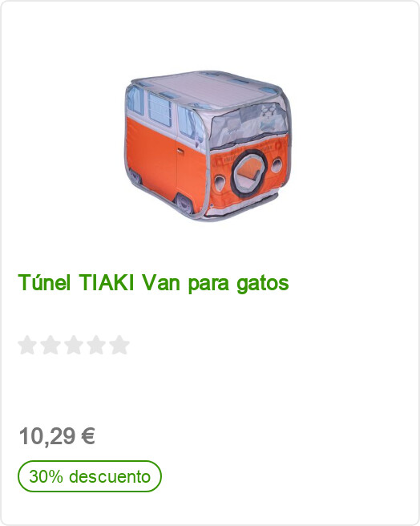Click the van's right headlight in the picture
The width and height of the screenshot is (420, 526).
point(277,165)
